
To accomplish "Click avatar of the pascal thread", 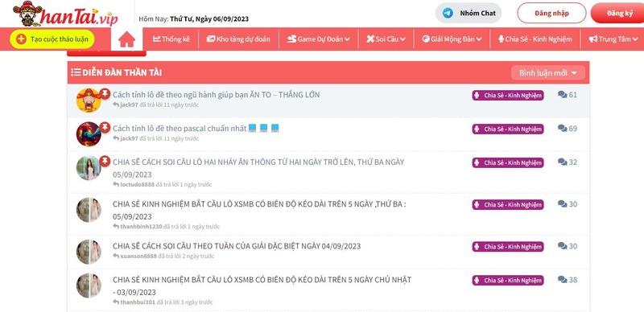I will pyautogui.click(x=89, y=133).
